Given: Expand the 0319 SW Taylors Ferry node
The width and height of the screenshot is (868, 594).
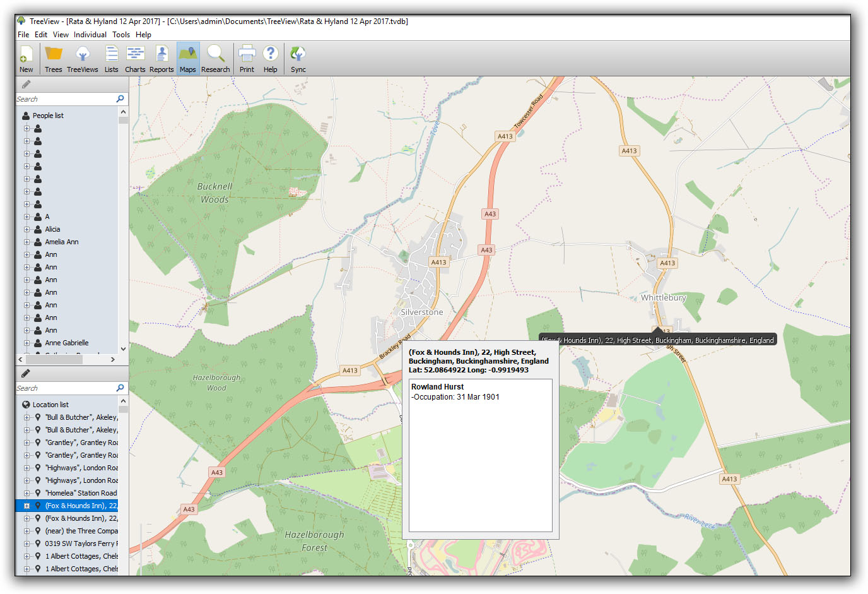Looking at the screenshot, I should 27,544.
